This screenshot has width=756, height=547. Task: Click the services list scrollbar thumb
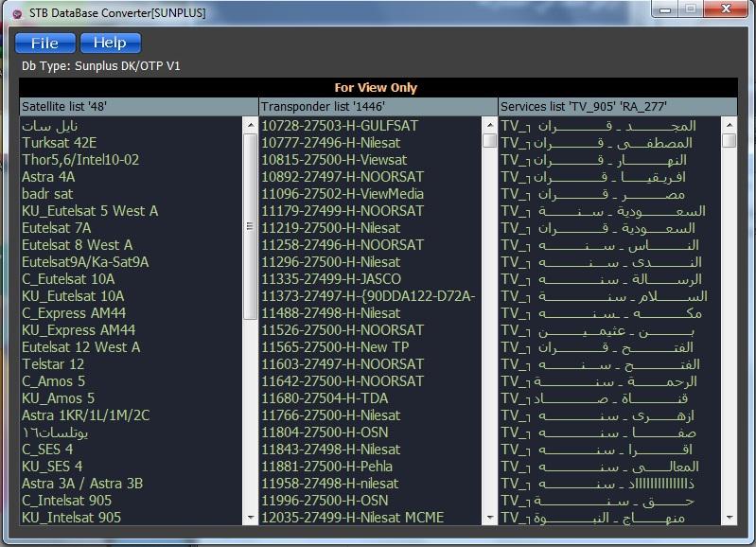pyautogui.click(x=729, y=140)
